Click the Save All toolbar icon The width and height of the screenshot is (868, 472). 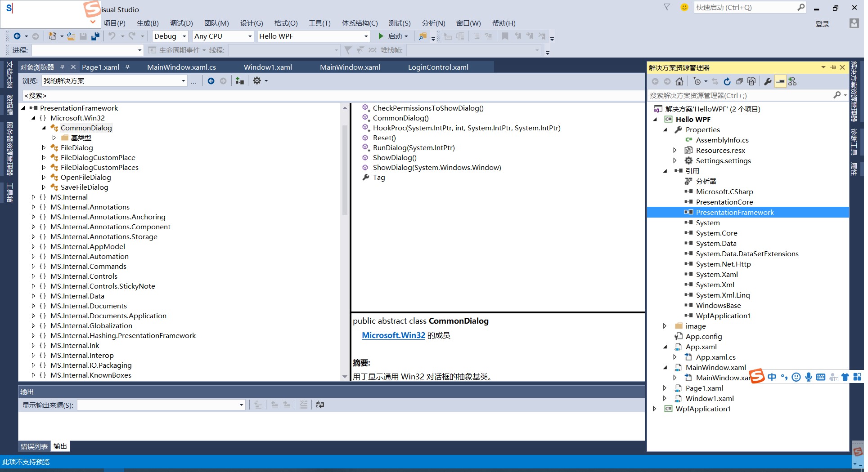click(x=95, y=36)
